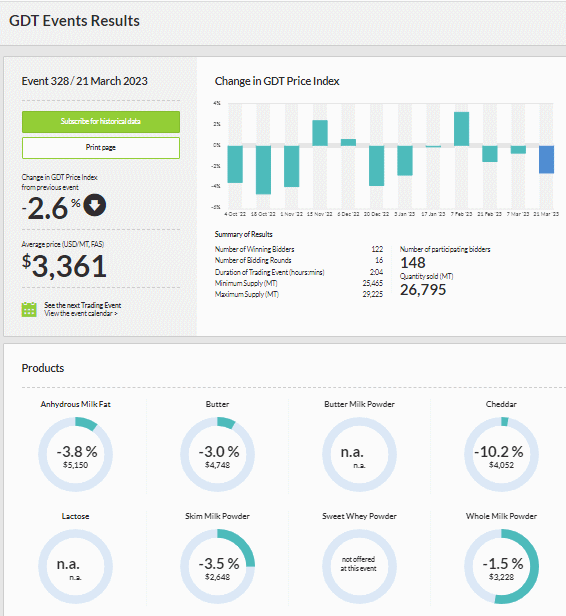The height and width of the screenshot is (616, 566).
Task: Select the 3 Jan '23 chart bar
Action: (x=405, y=161)
